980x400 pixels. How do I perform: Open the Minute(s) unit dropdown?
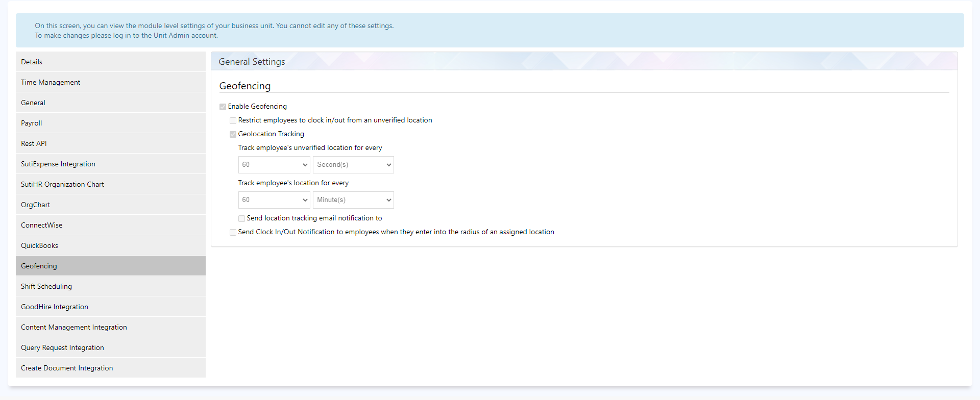tap(353, 200)
